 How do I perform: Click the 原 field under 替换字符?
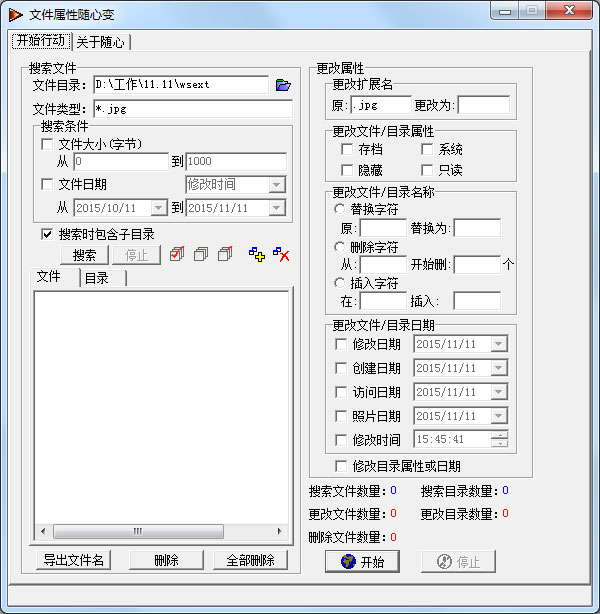[383, 228]
